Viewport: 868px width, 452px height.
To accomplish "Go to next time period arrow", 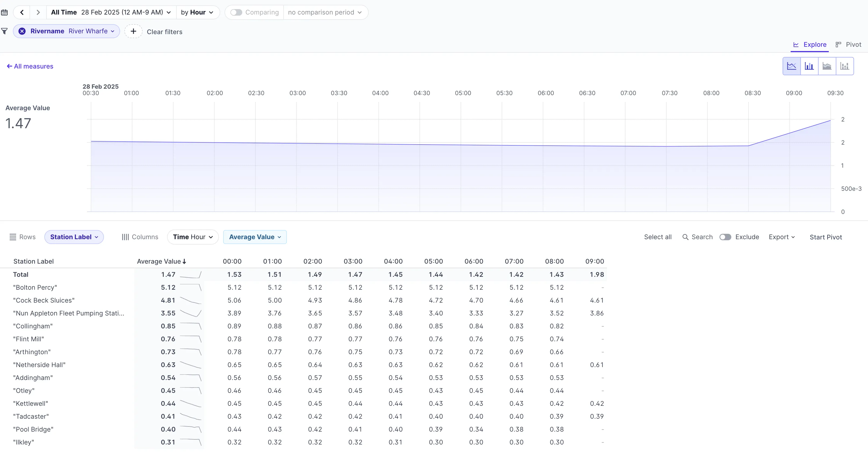I will 38,12.
